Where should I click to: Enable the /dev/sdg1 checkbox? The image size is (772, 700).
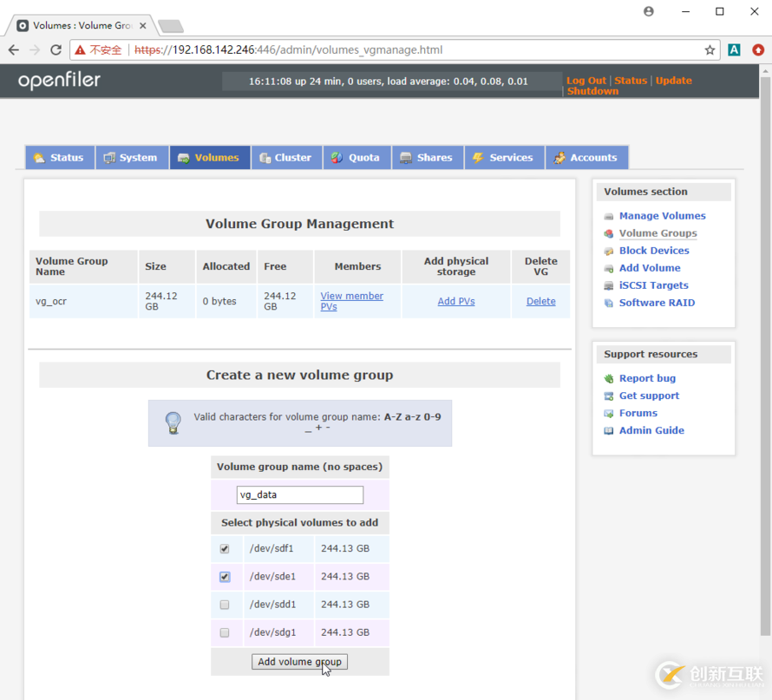225,633
